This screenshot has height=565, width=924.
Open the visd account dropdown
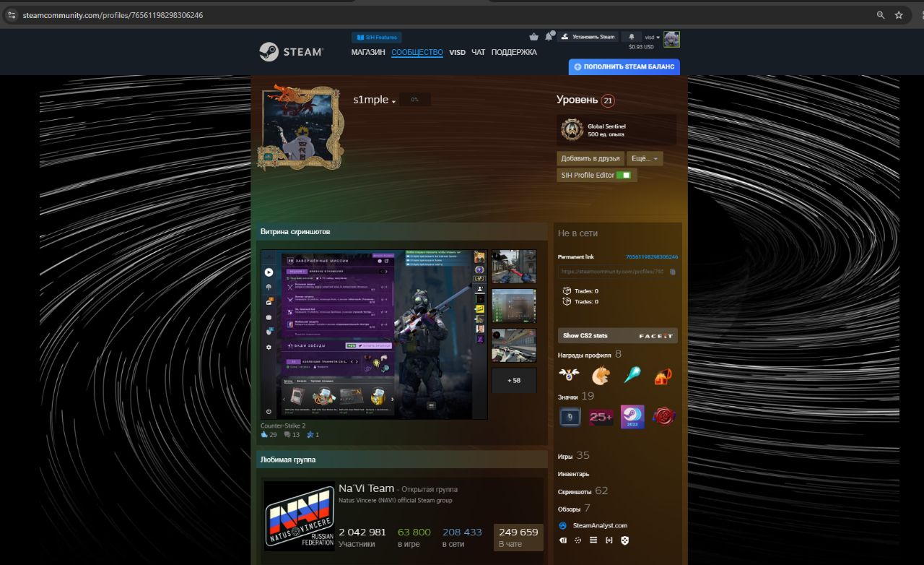[x=652, y=37]
